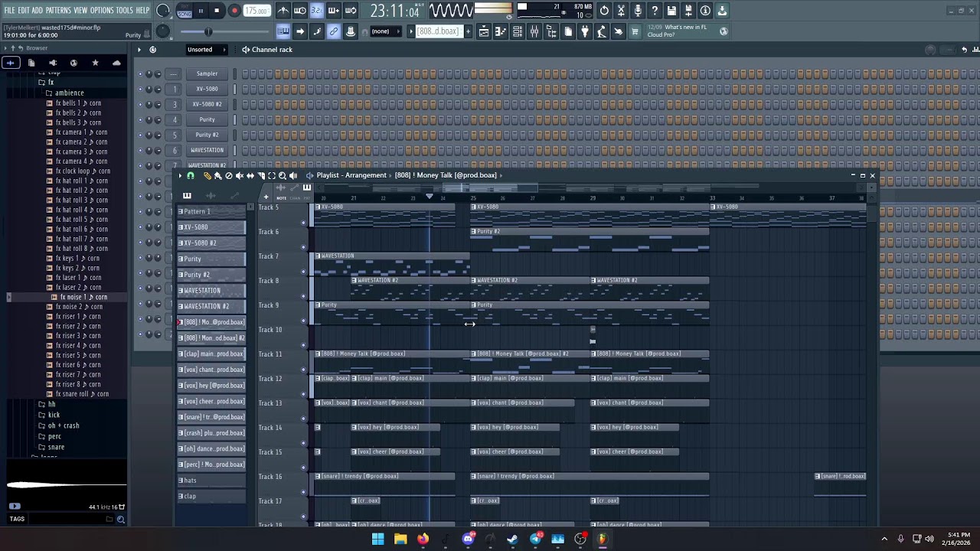980x551 pixels.
Task: Click the save project disk icon
Action: coord(671,11)
